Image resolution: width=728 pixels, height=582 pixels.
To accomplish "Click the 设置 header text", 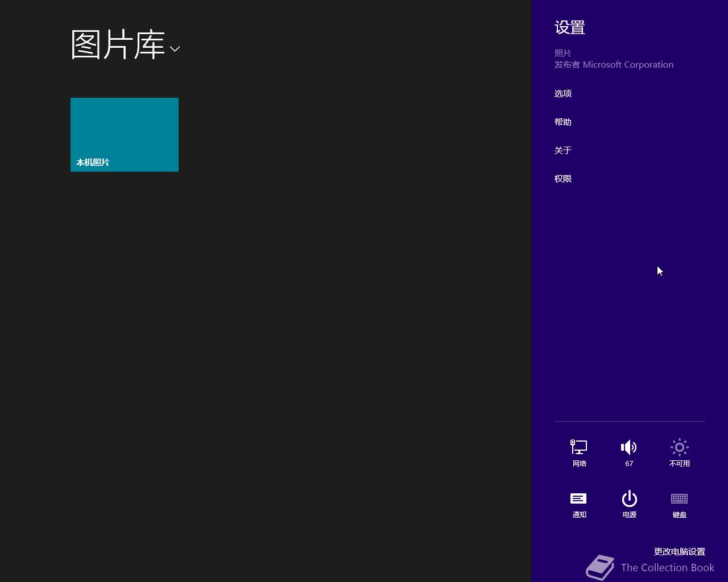I will coord(570,27).
